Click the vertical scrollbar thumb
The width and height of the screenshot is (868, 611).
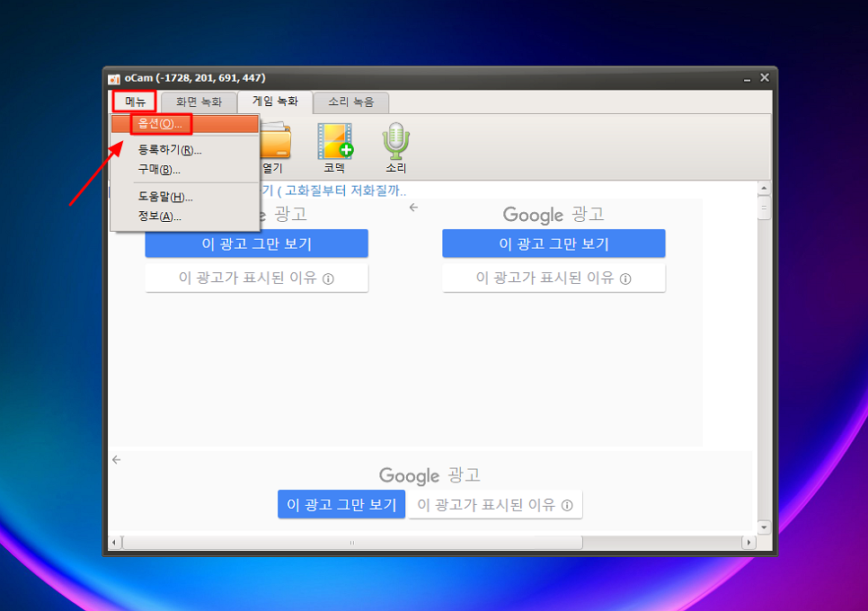tap(764, 208)
